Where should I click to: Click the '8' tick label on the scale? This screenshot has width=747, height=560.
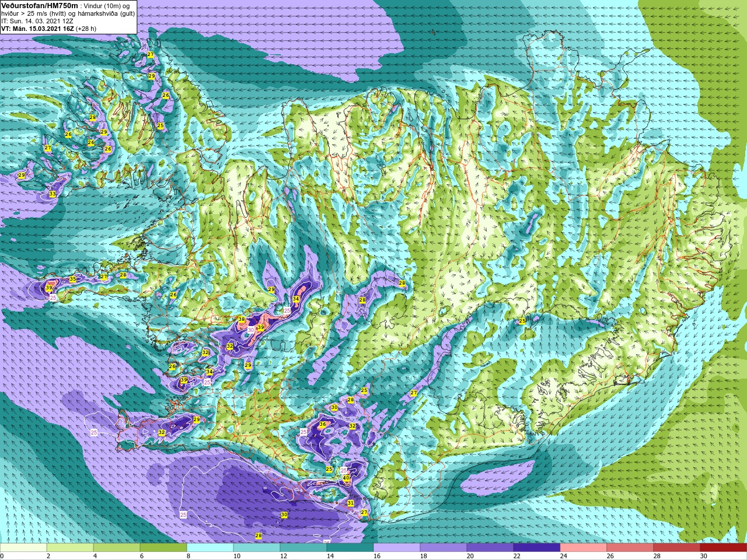(190, 556)
